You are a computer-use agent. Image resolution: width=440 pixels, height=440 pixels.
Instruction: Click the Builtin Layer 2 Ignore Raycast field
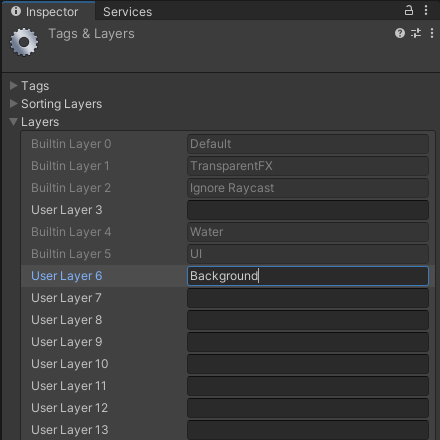point(308,188)
